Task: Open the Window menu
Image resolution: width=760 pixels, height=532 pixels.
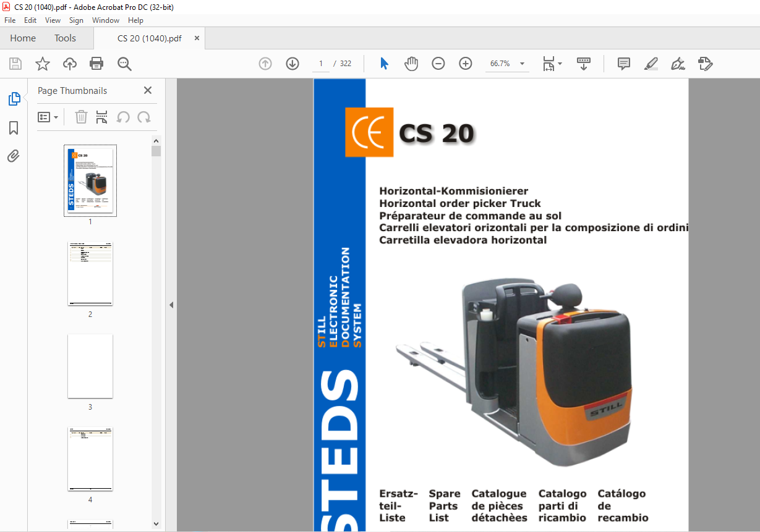Action: pyautogui.click(x=106, y=20)
